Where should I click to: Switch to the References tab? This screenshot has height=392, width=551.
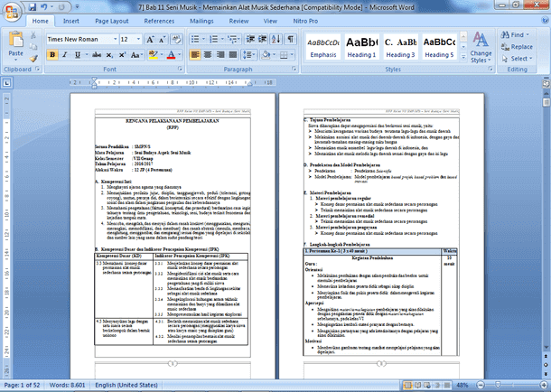[x=159, y=21]
